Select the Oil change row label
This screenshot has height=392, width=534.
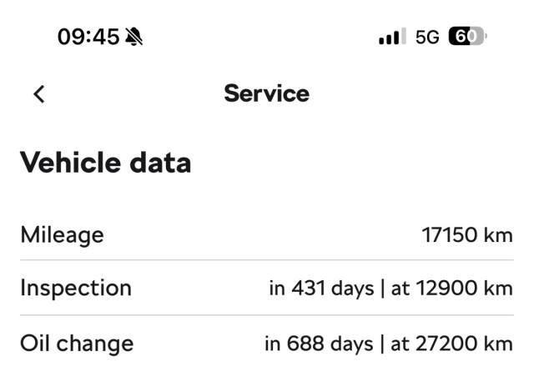click(x=77, y=343)
